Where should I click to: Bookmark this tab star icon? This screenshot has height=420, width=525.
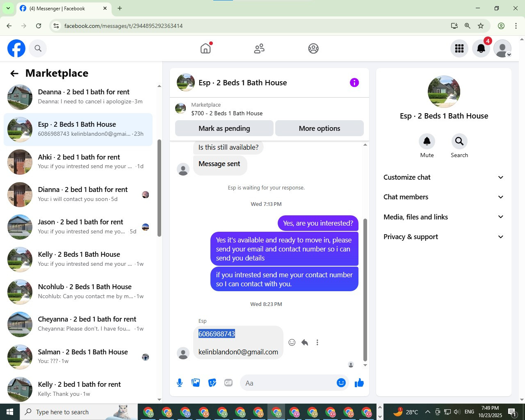[481, 26]
